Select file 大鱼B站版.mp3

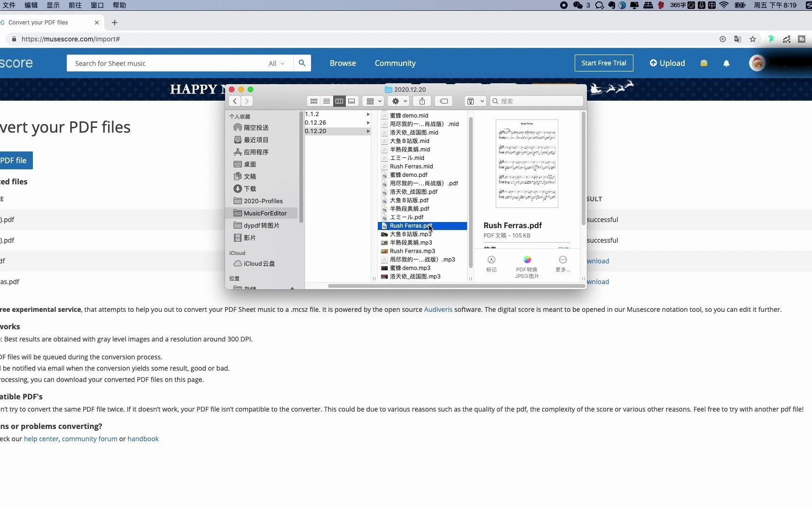pos(410,234)
